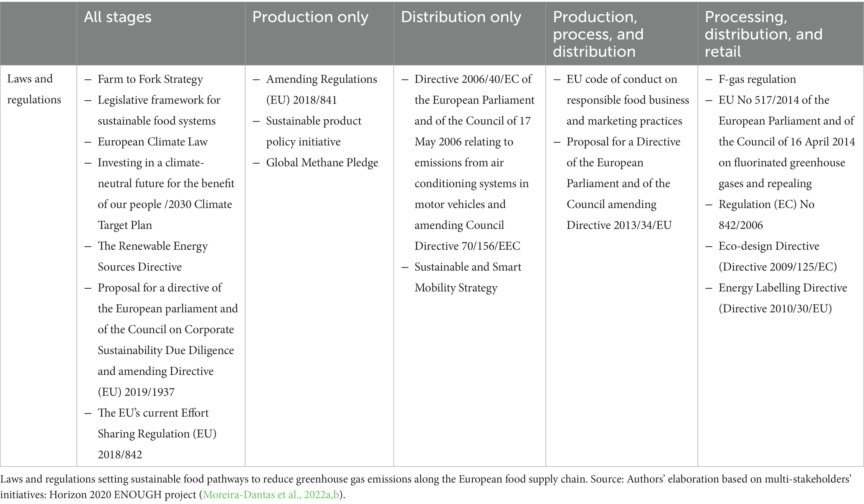
Task: Click the table caption starting 'Laws and regulations setting'
Action: pos(426,487)
